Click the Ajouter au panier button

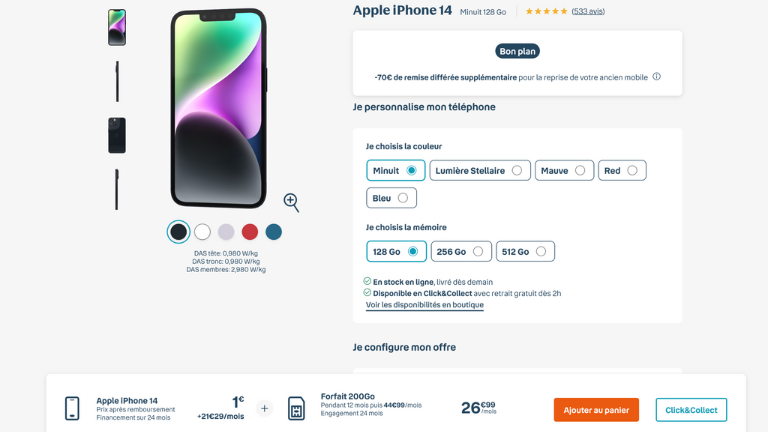click(596, 410)
